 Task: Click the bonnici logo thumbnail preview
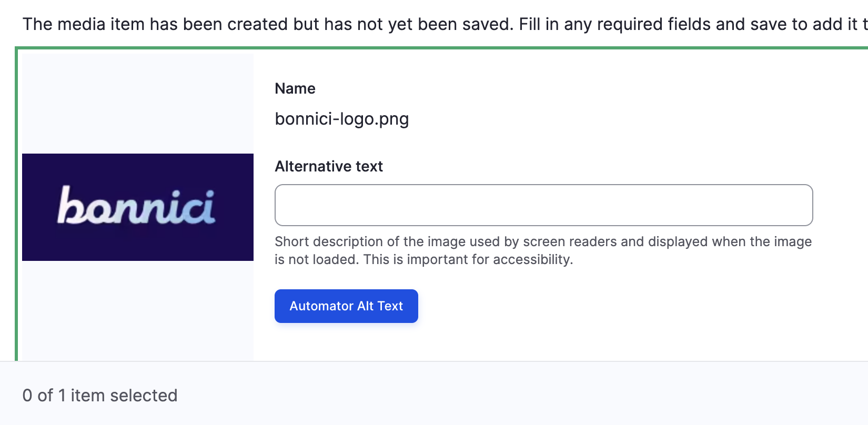(138, 207)
